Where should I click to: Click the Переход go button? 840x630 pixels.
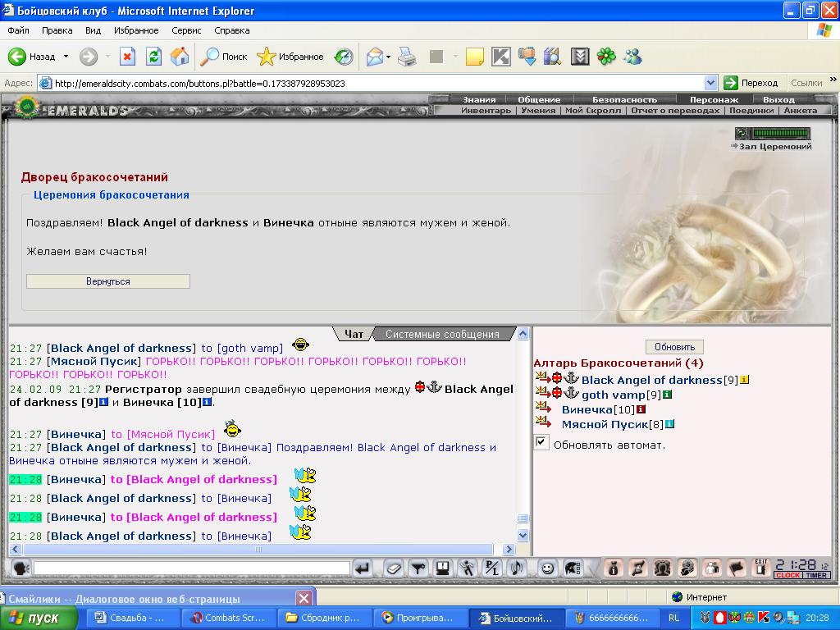pos(751,83)
